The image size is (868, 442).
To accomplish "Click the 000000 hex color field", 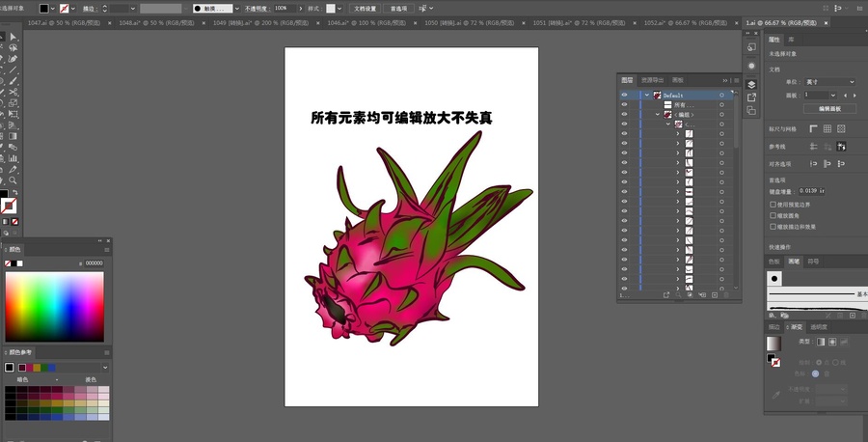I will [95, 263].
